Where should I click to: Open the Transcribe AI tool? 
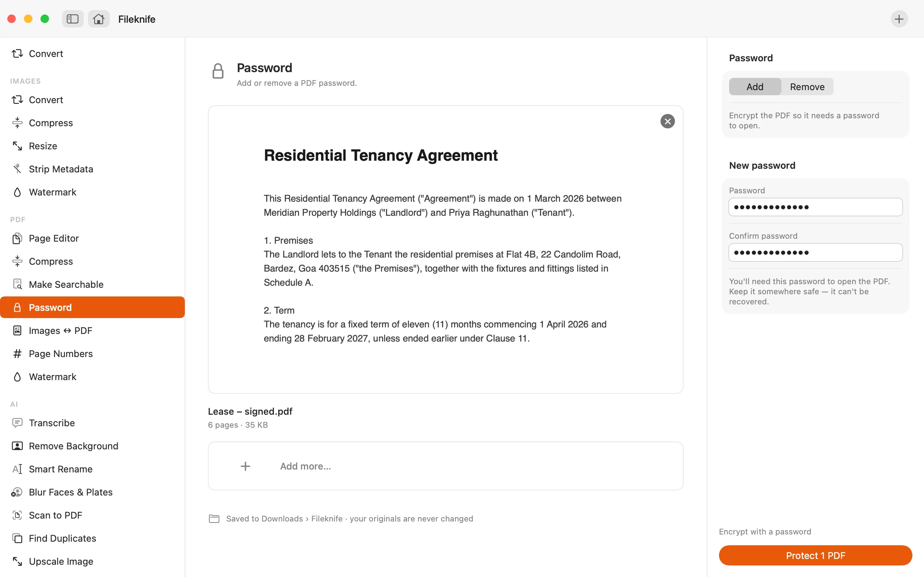[x=92, y=423]
